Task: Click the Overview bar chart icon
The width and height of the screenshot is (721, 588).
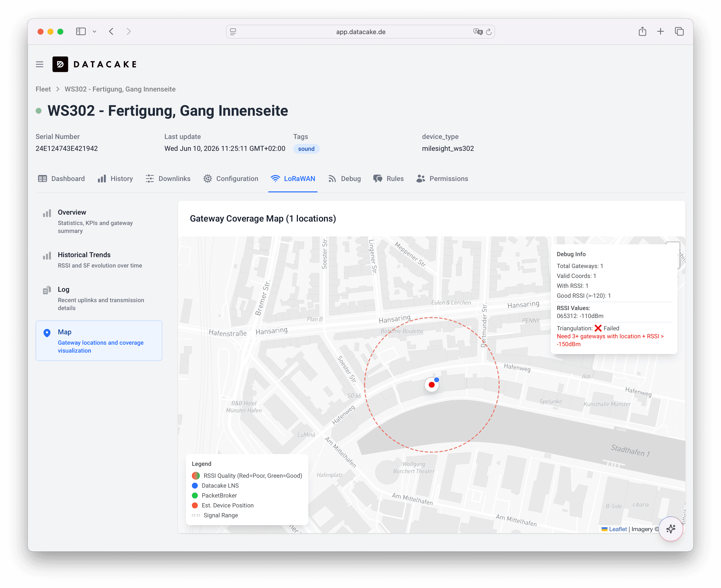Action: tap(47, 213)
